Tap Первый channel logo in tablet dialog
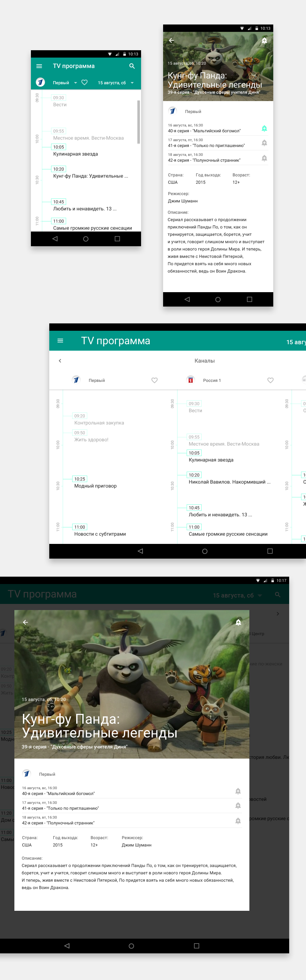This screenshot has height=980, width=306. click(27, 774)
